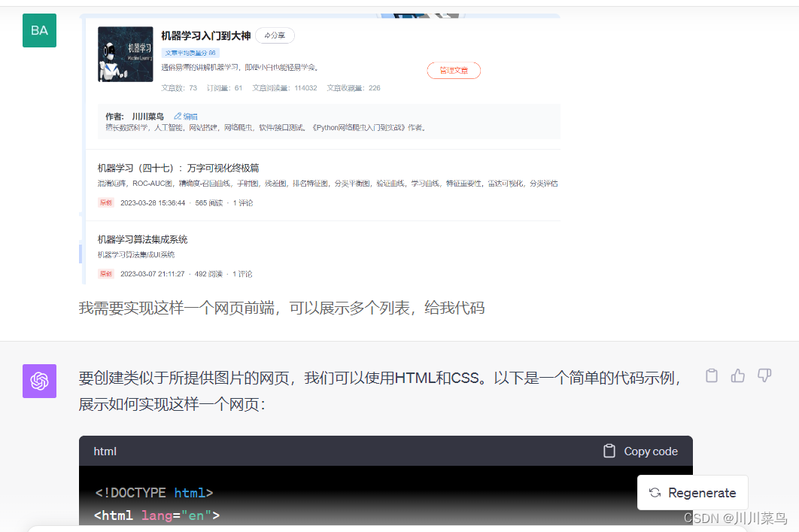Click the <!DOCTYPE html> code line
799x532 pixels.
click(x=154, y=493)
